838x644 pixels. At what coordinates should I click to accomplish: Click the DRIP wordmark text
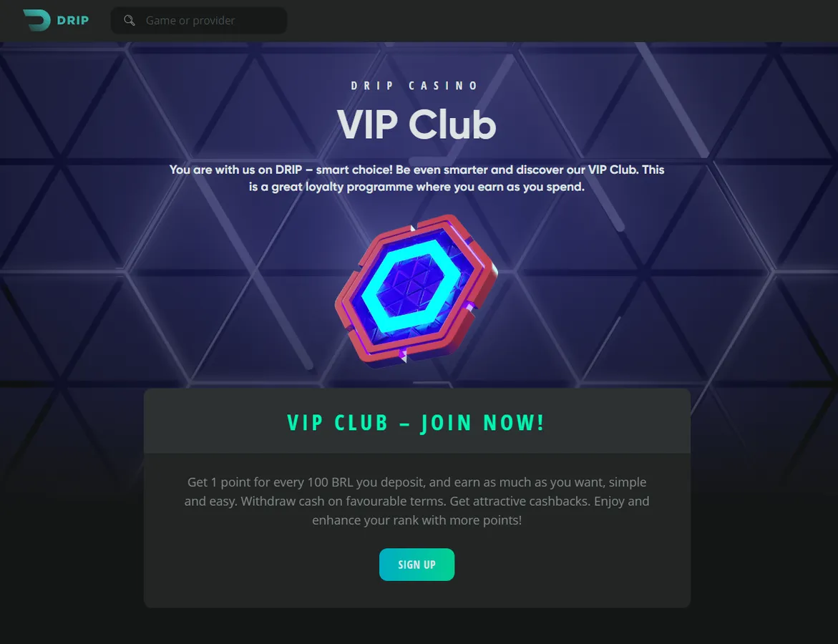tap(73, 20)
